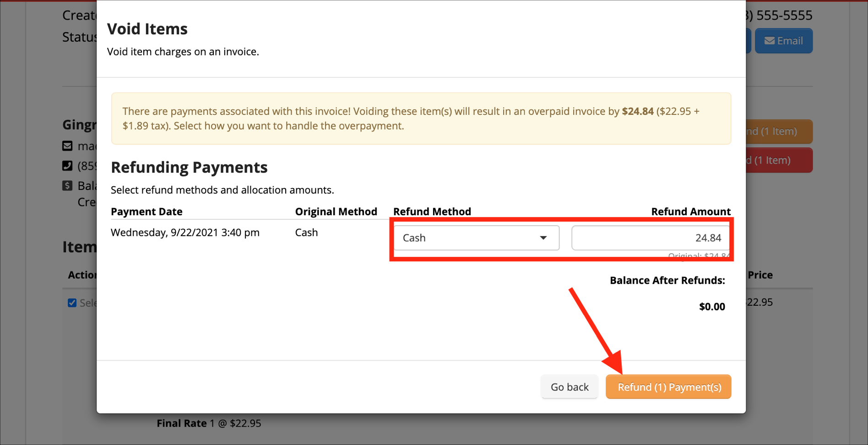Open the Cash refund method dropdown

476,238
